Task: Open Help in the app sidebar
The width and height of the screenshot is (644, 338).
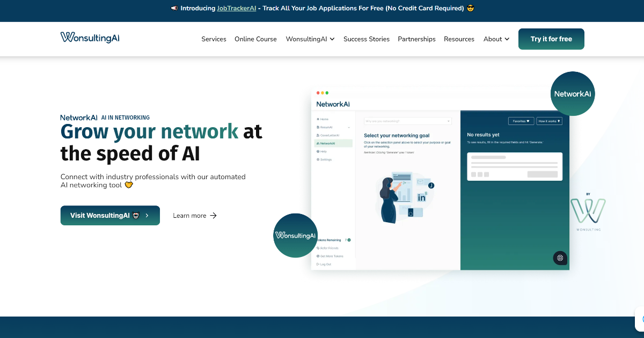Action: [324, 151]
